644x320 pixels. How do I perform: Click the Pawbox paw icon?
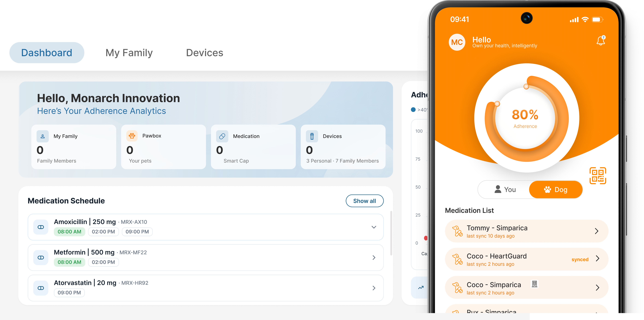click(132, 136)
